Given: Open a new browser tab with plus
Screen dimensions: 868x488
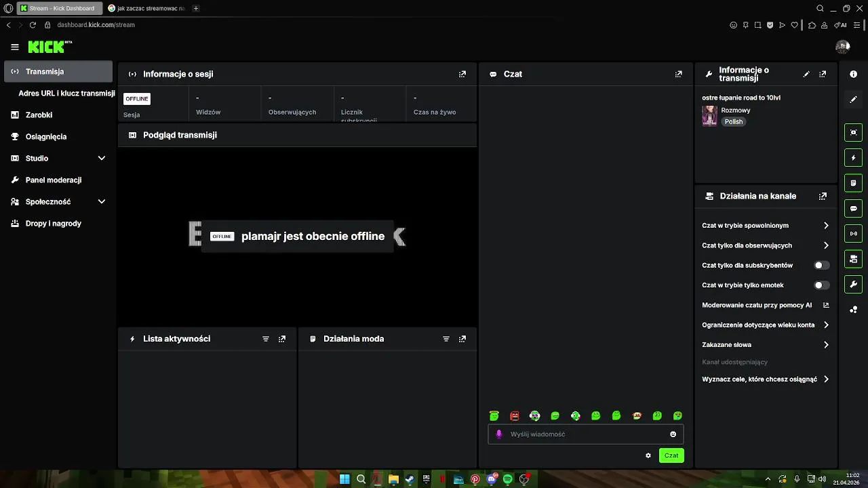Looking at the screenshot, I should (x=196, y=8).
